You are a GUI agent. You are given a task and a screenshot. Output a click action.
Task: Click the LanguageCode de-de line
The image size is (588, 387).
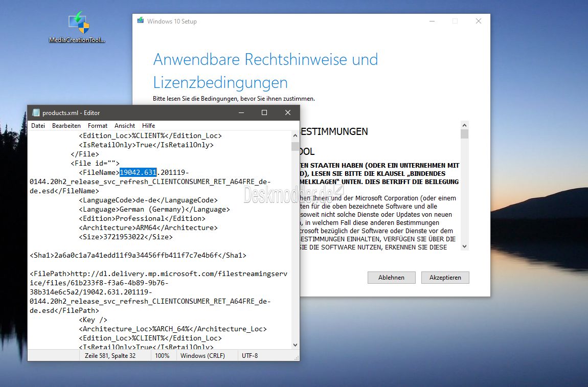[x=148, y=200]
